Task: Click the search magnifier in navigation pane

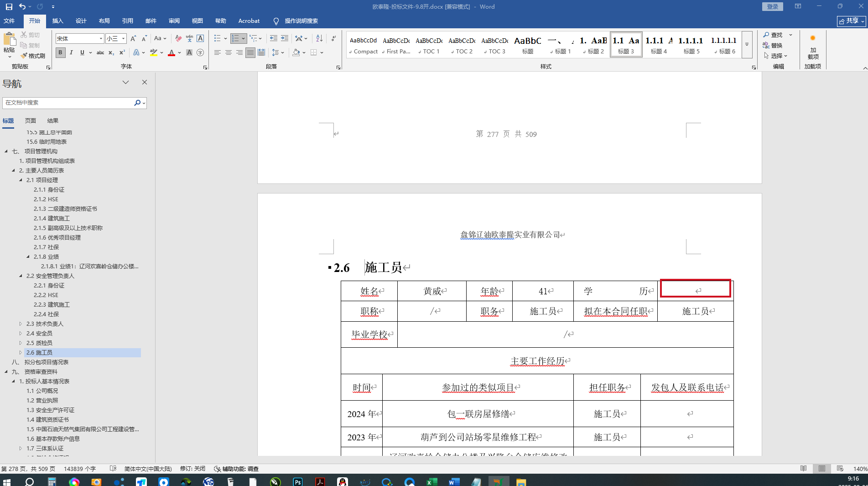Action: click(x=137, y=103)
